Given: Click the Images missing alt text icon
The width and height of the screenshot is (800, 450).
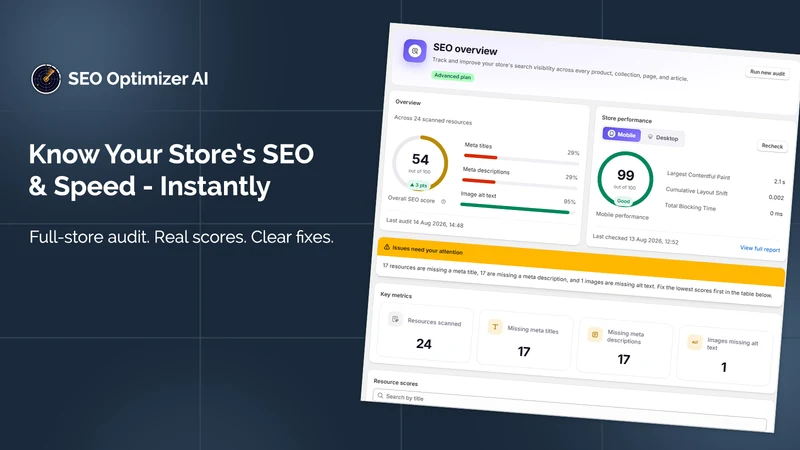Looking at the screenshot, I should (694, 342).
